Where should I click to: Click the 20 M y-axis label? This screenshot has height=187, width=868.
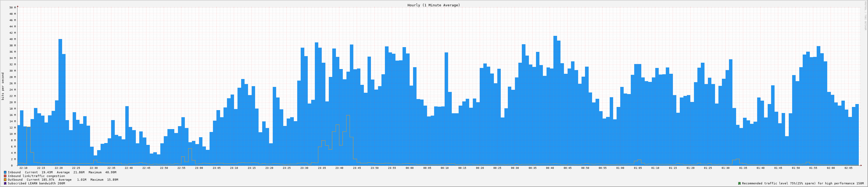pos(12,102)
